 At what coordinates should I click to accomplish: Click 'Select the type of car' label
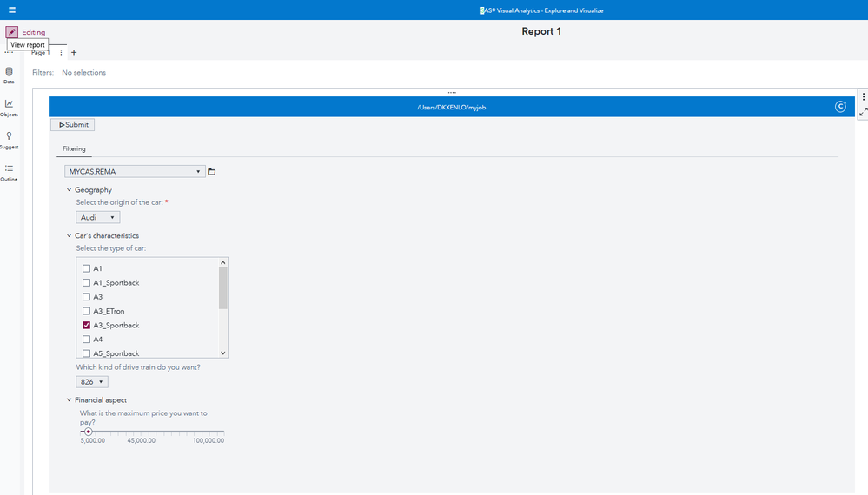coord(111,248)
